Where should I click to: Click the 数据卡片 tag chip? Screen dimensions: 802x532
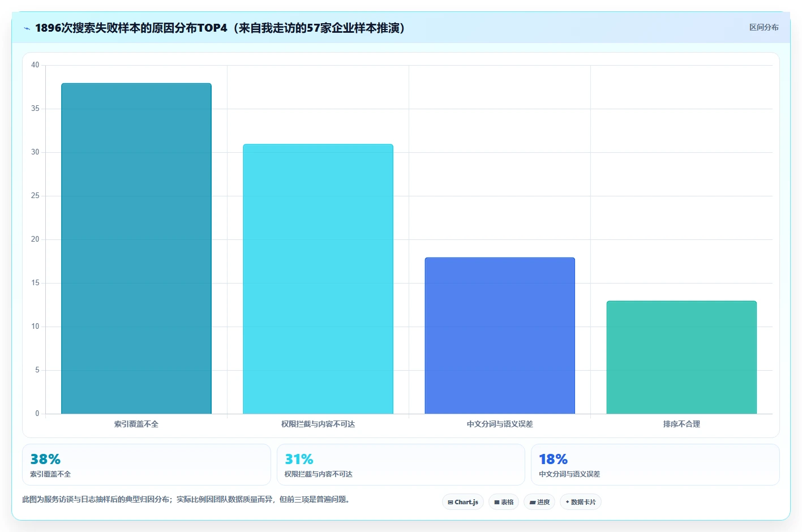(x=581, y=502)
